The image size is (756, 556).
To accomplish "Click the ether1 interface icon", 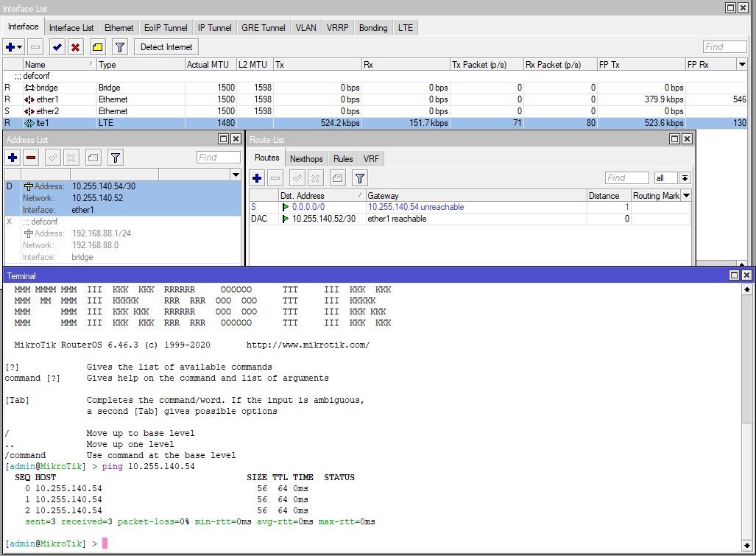I will (x=29, y=99).
